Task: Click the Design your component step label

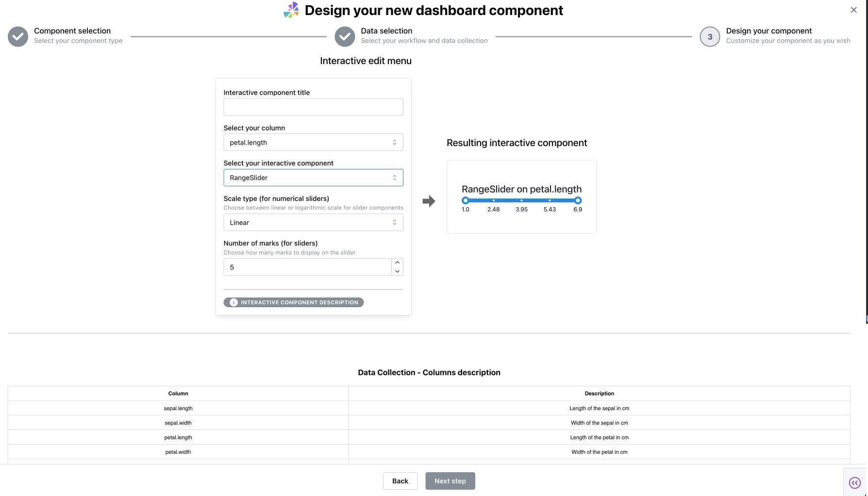Action: coord(768,31)
